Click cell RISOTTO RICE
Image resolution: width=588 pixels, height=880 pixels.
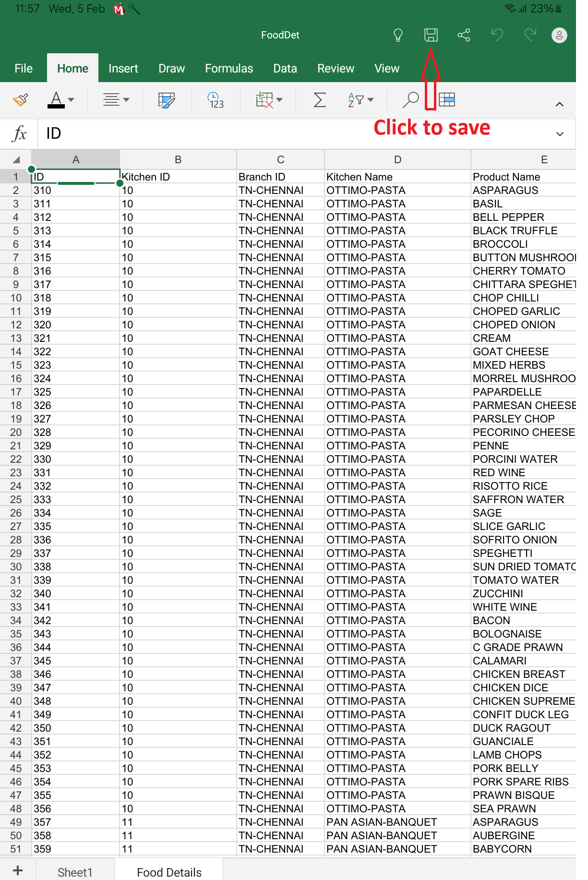click(524, 486)
